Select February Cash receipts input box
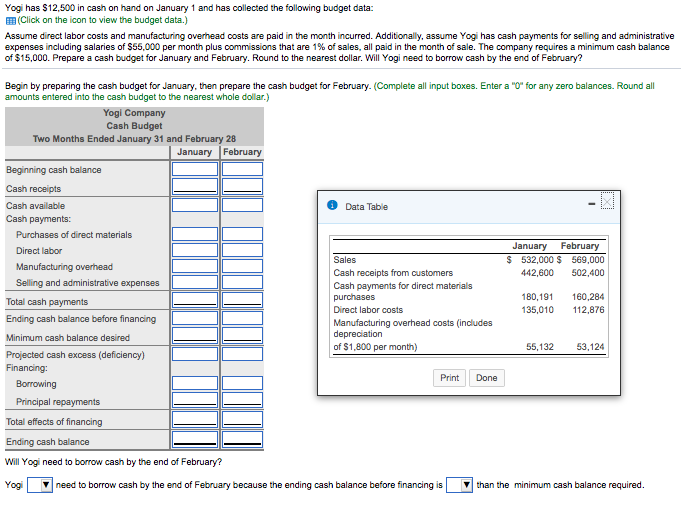Viewport: 681px width, 506px height. [x=242, y=186]
